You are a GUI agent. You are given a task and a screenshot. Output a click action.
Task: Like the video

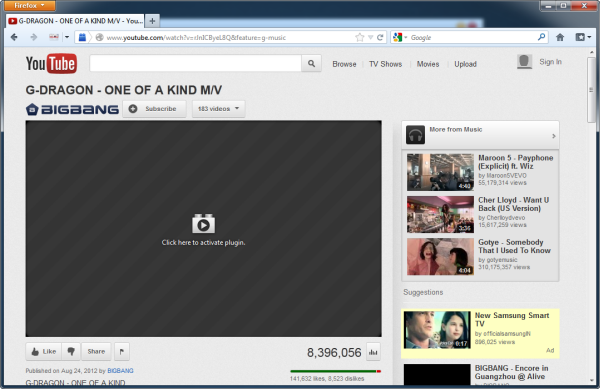[44, 352]
